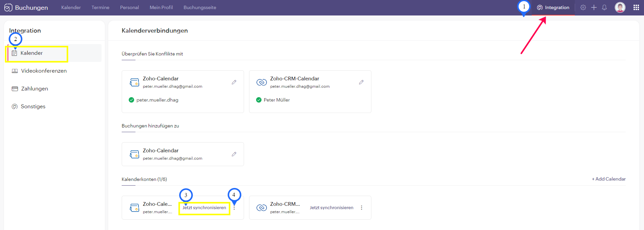Image resolution: width=644 pixels, height=230 pixels.
Task: Open the notifications bell icon
Action: [x=604, y=7]
